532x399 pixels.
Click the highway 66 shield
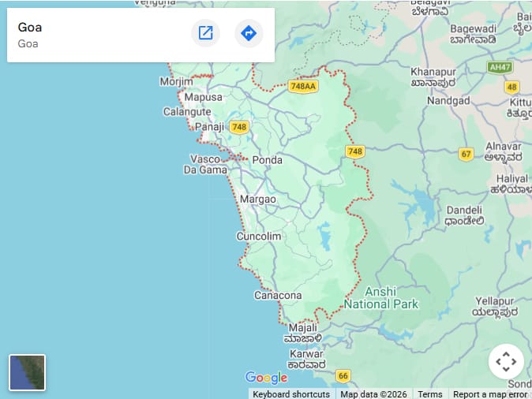pos(343,375)
